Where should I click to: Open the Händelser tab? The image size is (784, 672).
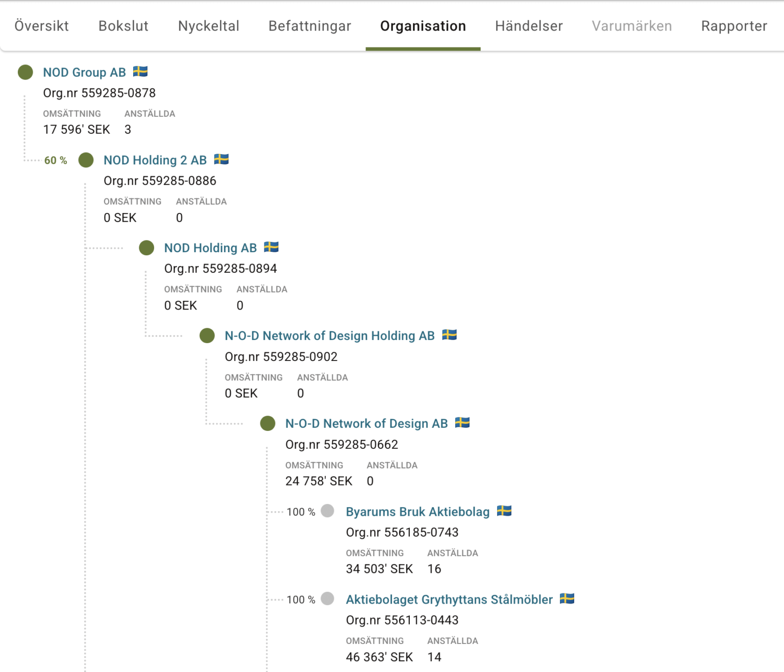529,26
